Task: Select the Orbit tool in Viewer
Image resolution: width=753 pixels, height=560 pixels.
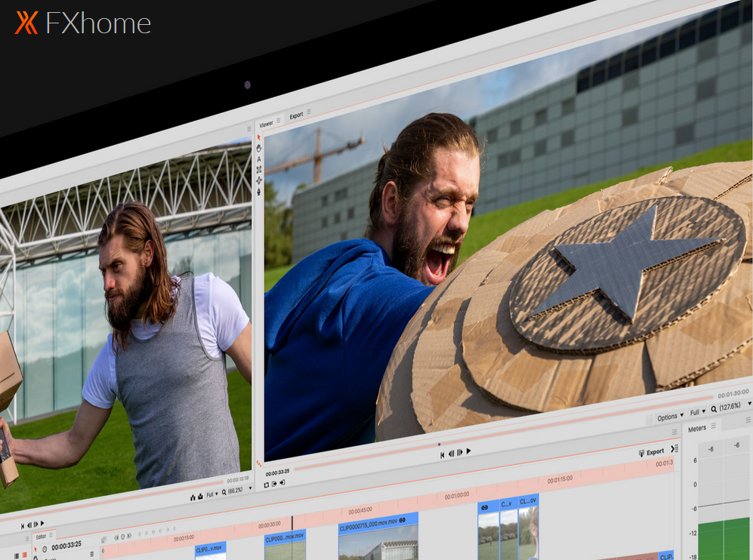Action: click(x=259, y=180)
